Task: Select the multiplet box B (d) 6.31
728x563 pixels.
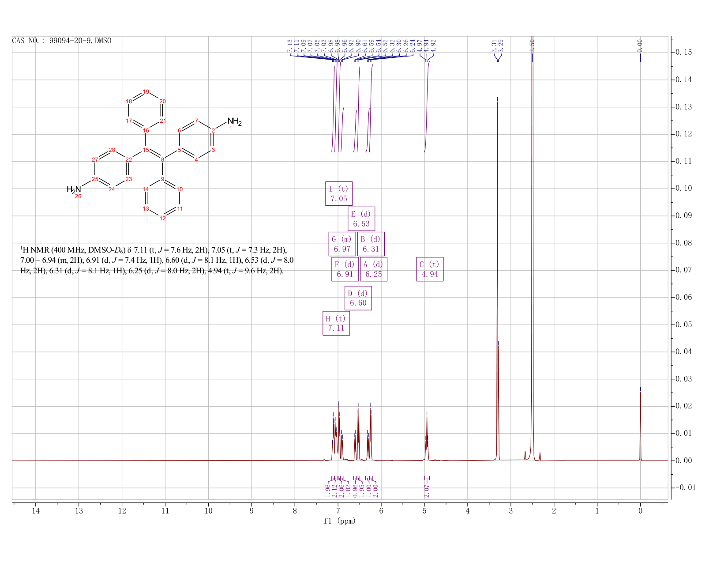Action: coord(371,244)
